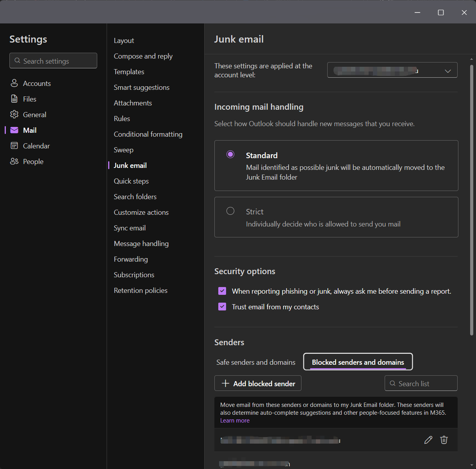Select the Strict mail handling option
Image resolution: width=476 pixels, height=469 pixels.
click(x=230, y=211)
